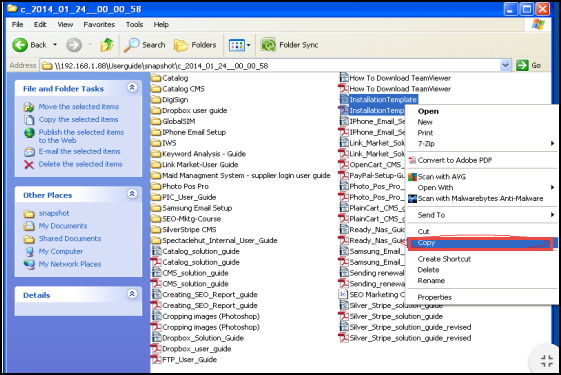Select the PayPal-Setup-Gu PDF icon
Viewport: 561px width, 375px height.
343,175
